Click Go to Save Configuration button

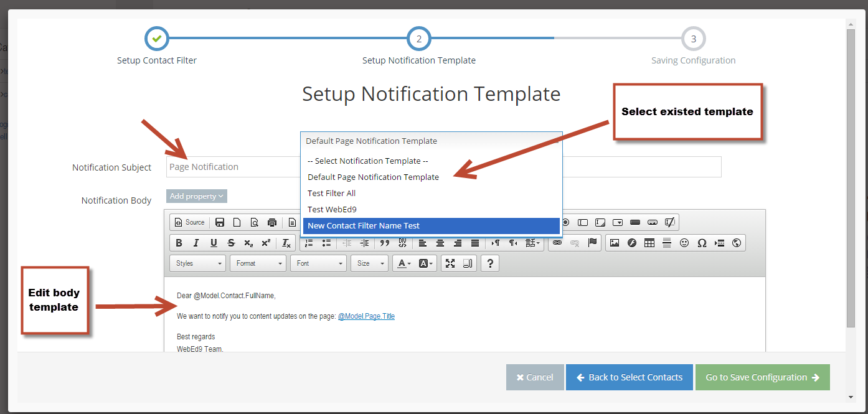coord(762,377)
